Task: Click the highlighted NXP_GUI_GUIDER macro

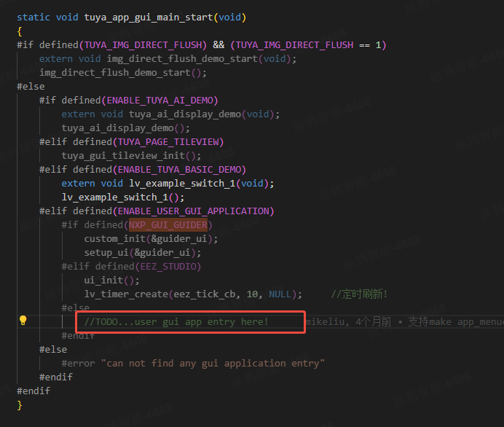Action: click(x=168, y=225)
